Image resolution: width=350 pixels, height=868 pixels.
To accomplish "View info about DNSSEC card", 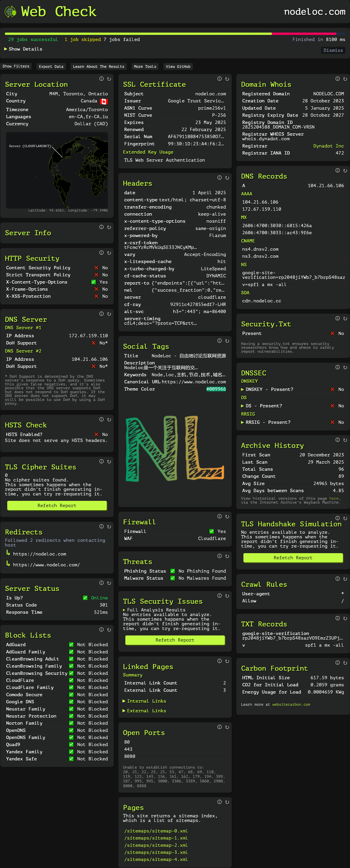I will pyautogui.click(x=337, y=367).
